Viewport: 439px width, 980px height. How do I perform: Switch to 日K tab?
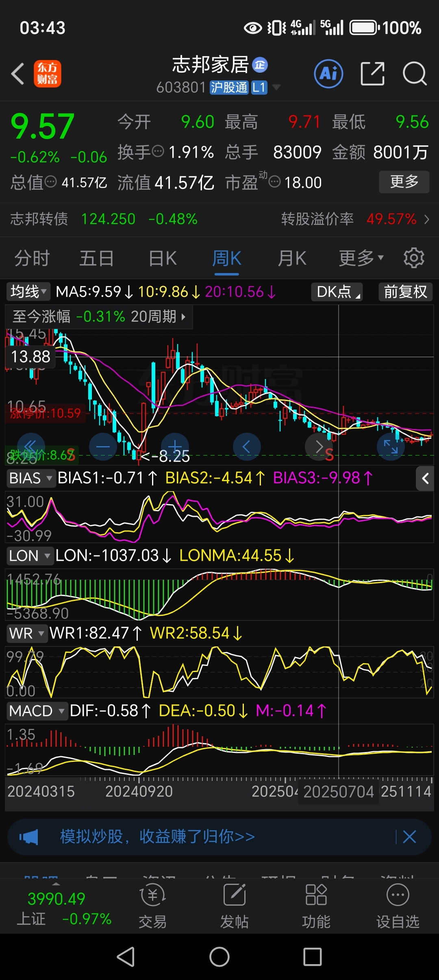(163, 258)
